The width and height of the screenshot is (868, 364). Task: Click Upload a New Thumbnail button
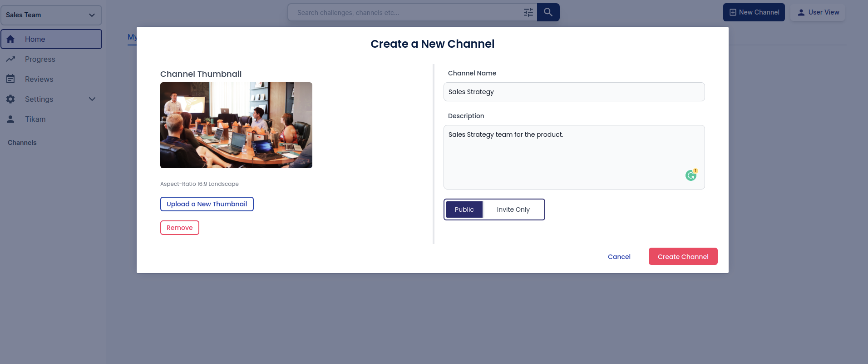[x=207, y=204]
